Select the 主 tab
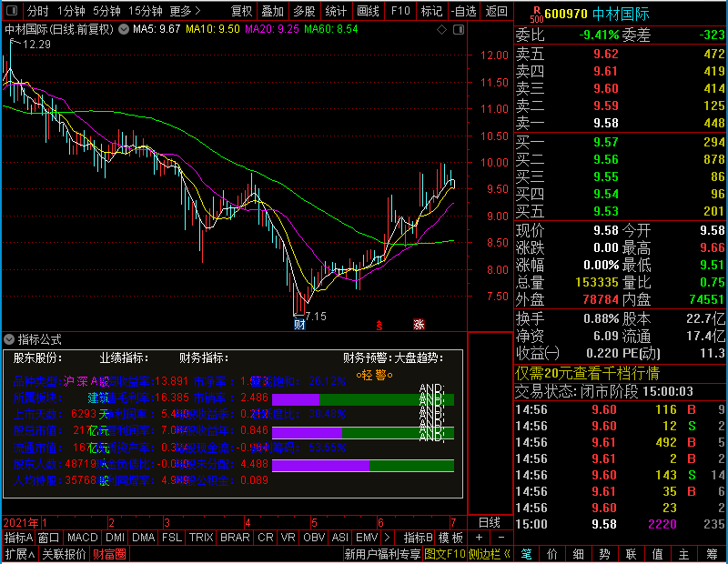Viewport: 728px width, 564px height. tap(684, 554)
